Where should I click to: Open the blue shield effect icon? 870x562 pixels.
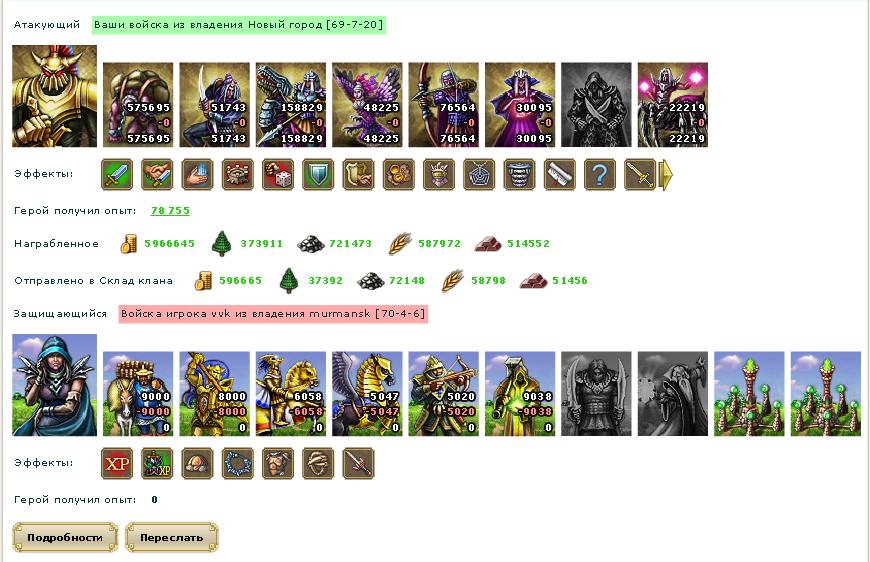[318, 175]
